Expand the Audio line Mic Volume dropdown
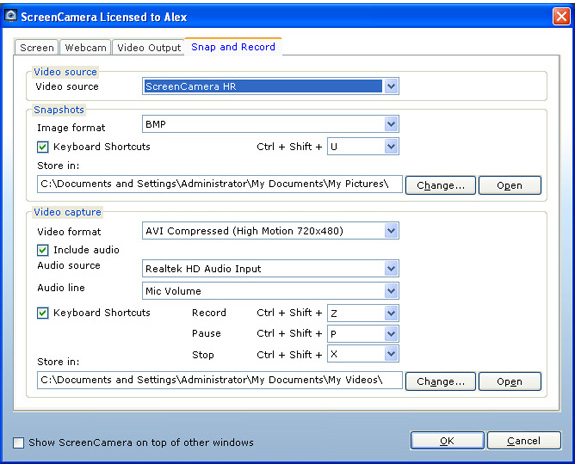This screenshot has height=464, width=575. [x=391, y=291]
